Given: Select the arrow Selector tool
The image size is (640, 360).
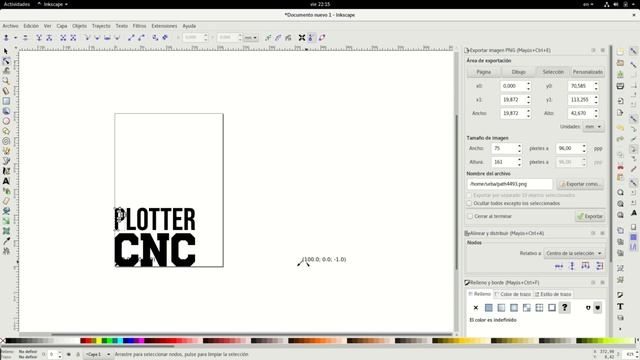Looking at the screenshot, I should [6, 51].
